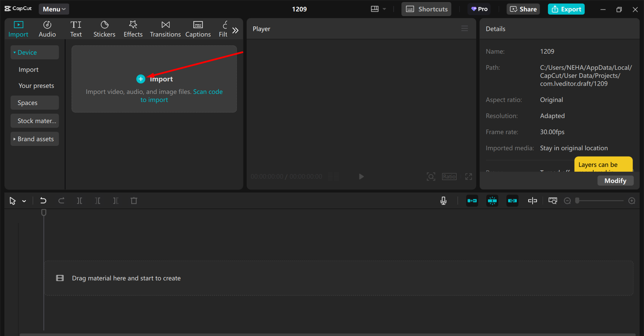
Task: Zoom out the timeline with minus icon
Action: (567, 201)
